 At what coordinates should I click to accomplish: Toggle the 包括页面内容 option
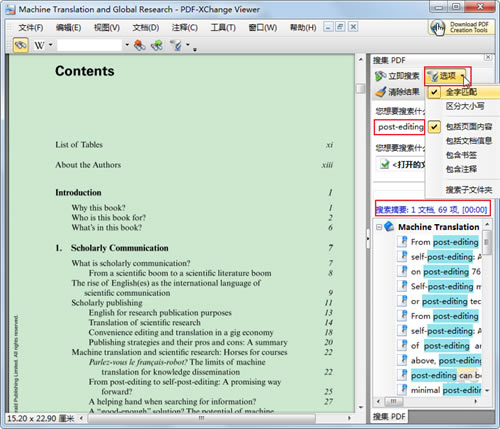[x=464, y=127]
